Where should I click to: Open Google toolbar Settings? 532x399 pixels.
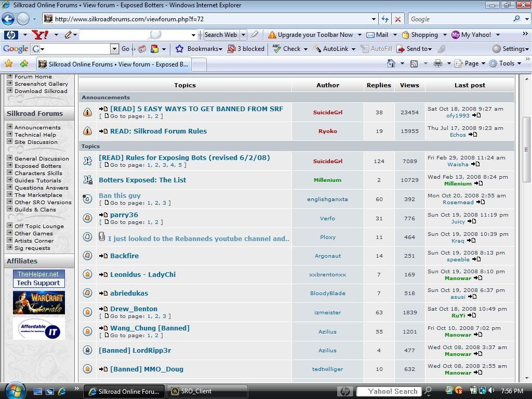pos(511,49)
